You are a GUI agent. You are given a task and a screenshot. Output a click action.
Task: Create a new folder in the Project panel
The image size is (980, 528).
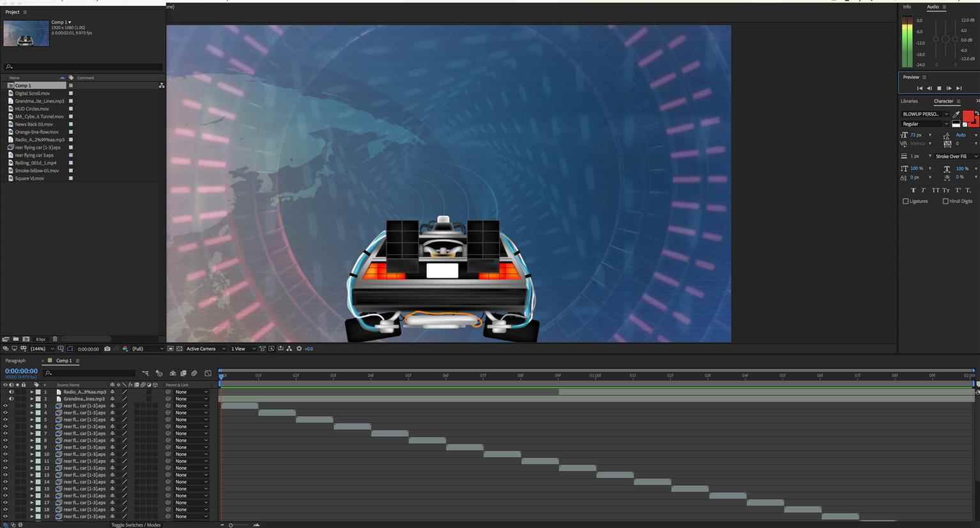(16, 339)
